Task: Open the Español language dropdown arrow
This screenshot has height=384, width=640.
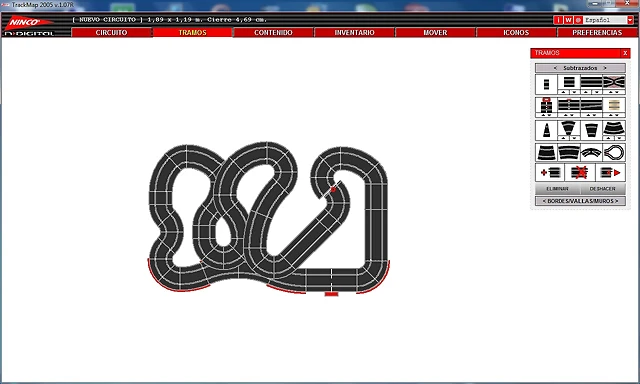Action: (630, 20)
